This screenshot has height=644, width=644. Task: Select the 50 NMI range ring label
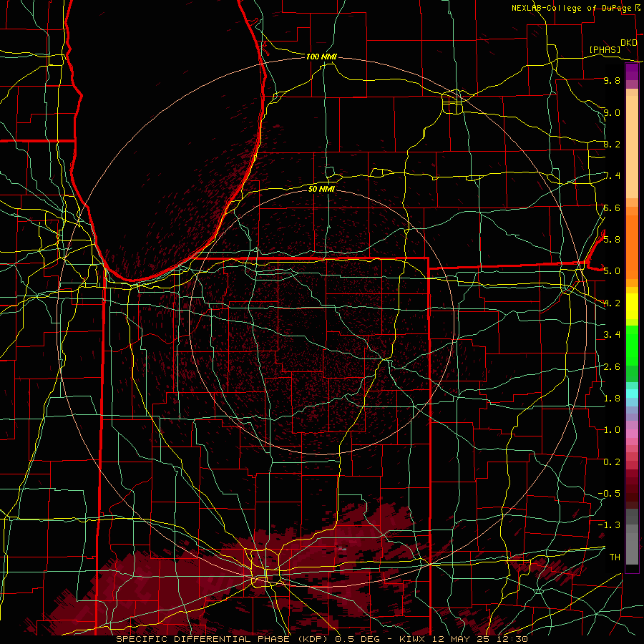click(x=321, y=189)
